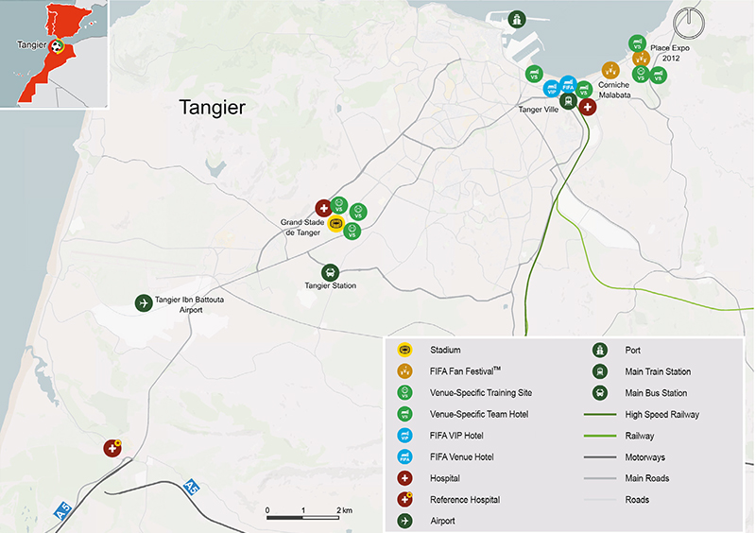Click the light green Railway legend line
The height and width of the screenshot is (533, 756).
(600, 436)
